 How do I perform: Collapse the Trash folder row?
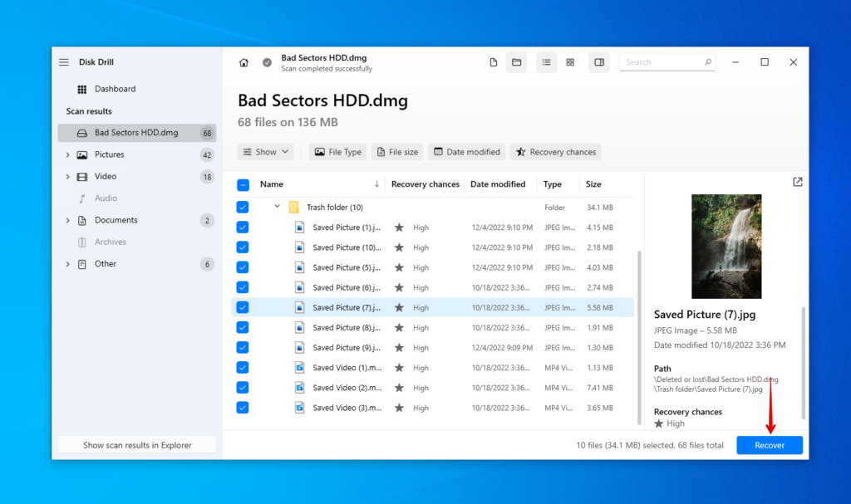277,207
